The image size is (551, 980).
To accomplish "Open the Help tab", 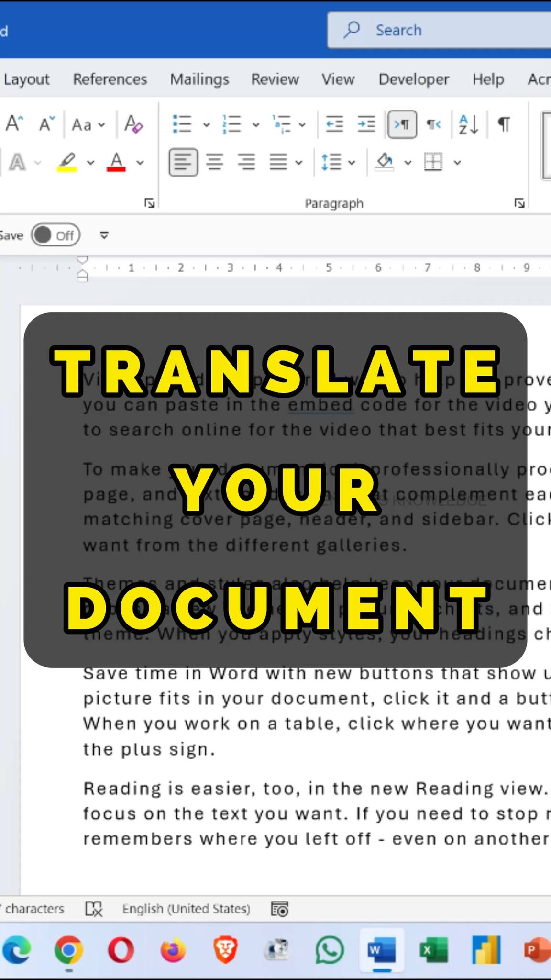I will coord(488,79).
